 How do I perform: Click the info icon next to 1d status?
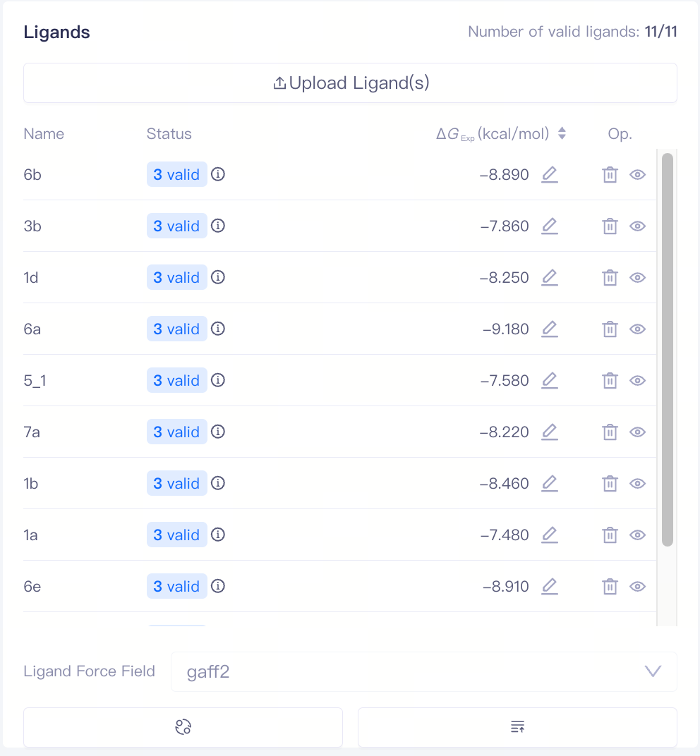point(218,277)
